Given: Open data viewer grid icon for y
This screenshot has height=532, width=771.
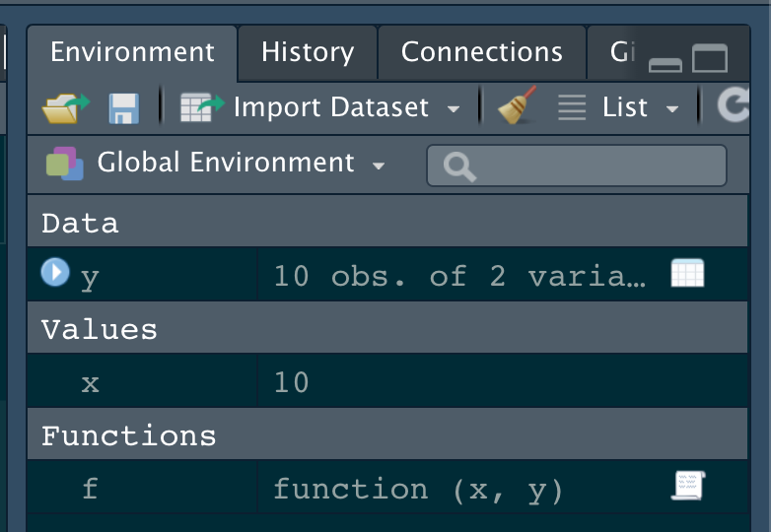Looking at the screenshot, I should pyautogui.click(x=687, y=274).
